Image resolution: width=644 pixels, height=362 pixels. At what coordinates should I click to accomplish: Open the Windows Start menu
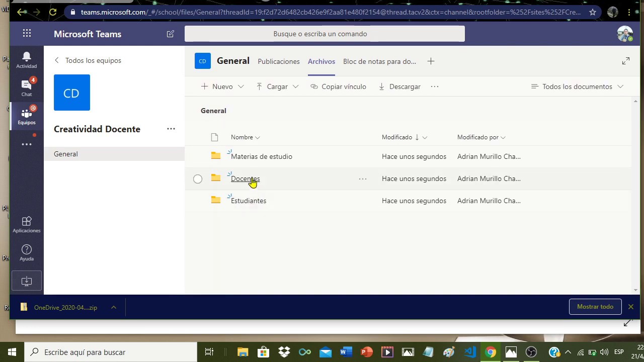pyautogui.click(x=12, y=352)
